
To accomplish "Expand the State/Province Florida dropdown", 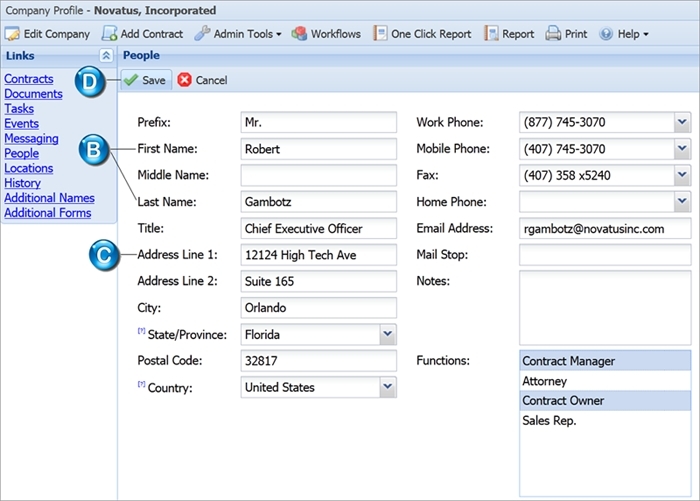I will click(388, 334).
